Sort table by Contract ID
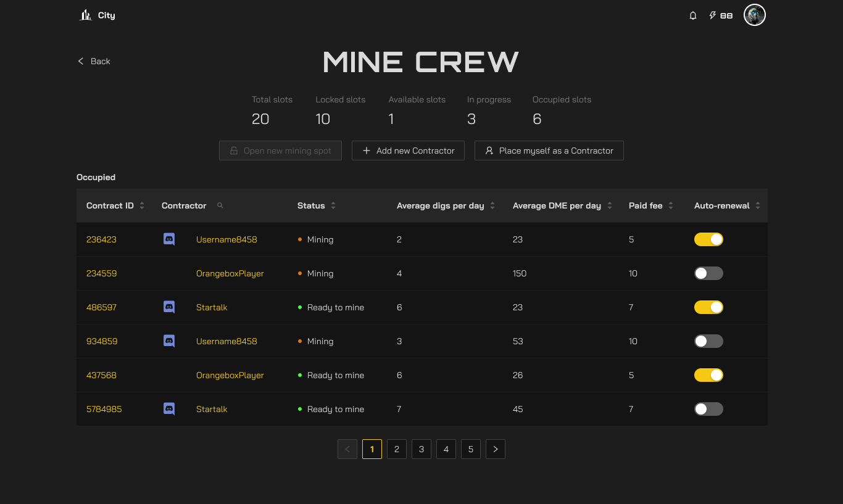Image resolution: width=843 pixels, height=504 pixels. point(142,205)
